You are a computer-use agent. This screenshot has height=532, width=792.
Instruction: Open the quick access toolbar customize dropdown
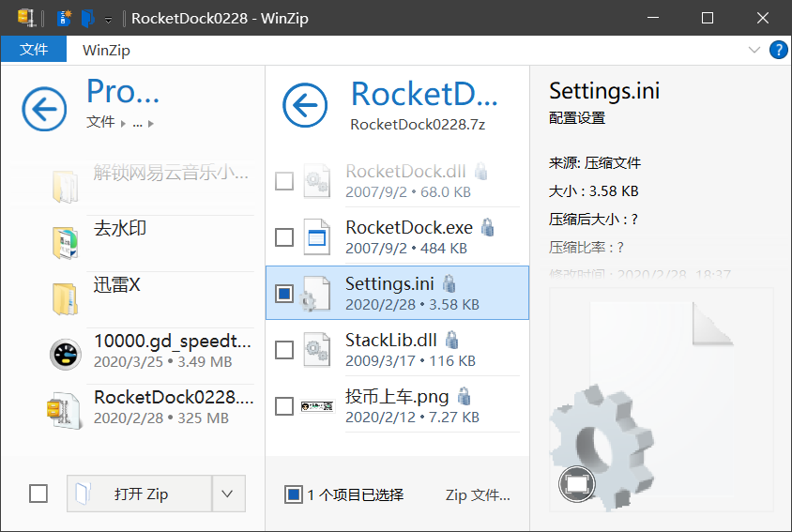point(108,20)
